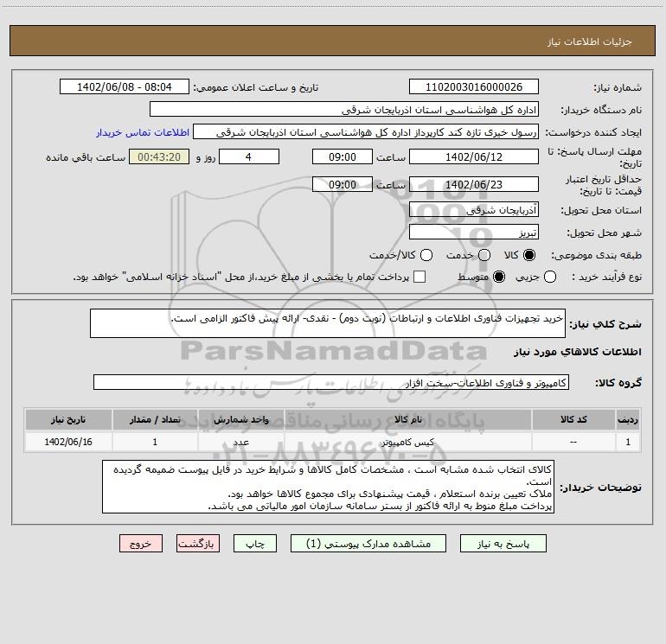Click response deadline date 1402/06/12 field

tap(474, 156)
